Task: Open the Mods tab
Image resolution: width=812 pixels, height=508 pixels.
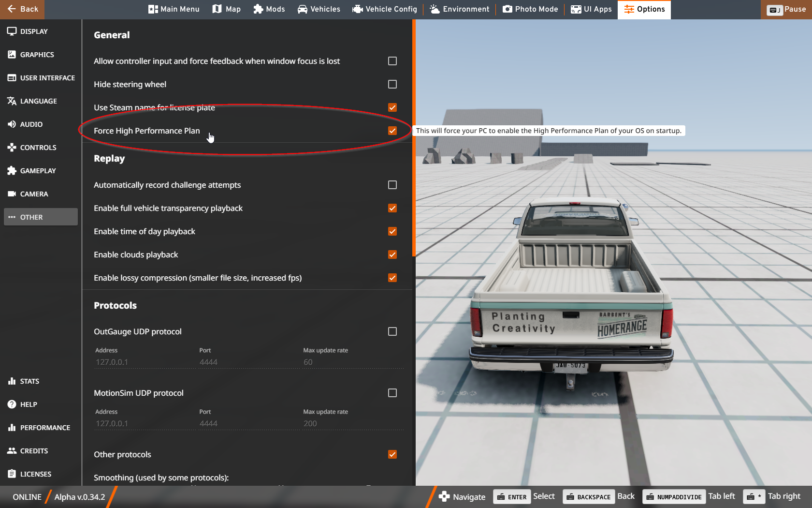Action: (269, 9)
